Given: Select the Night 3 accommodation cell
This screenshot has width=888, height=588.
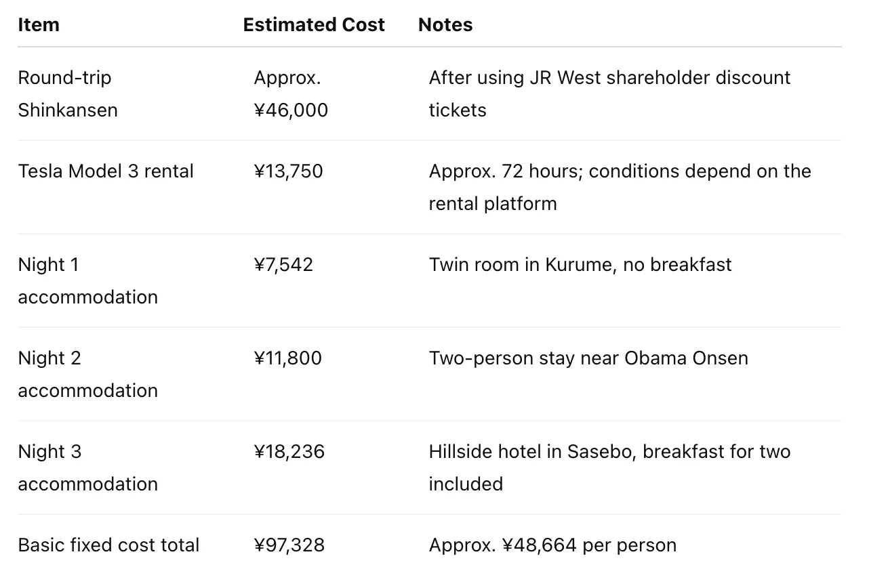Looking at the screenshot, I should (87, 467).
